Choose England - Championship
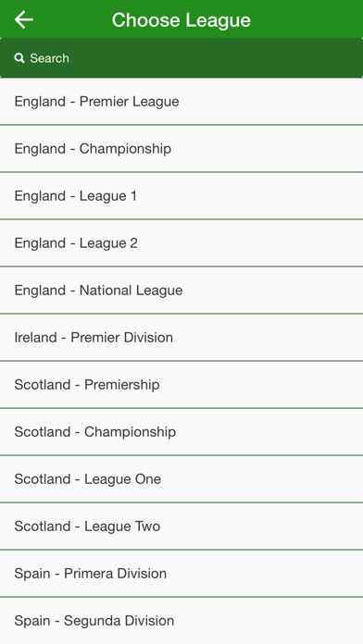Image resolution: width=363 pixels, height=644 pixels. pos(181,149)
